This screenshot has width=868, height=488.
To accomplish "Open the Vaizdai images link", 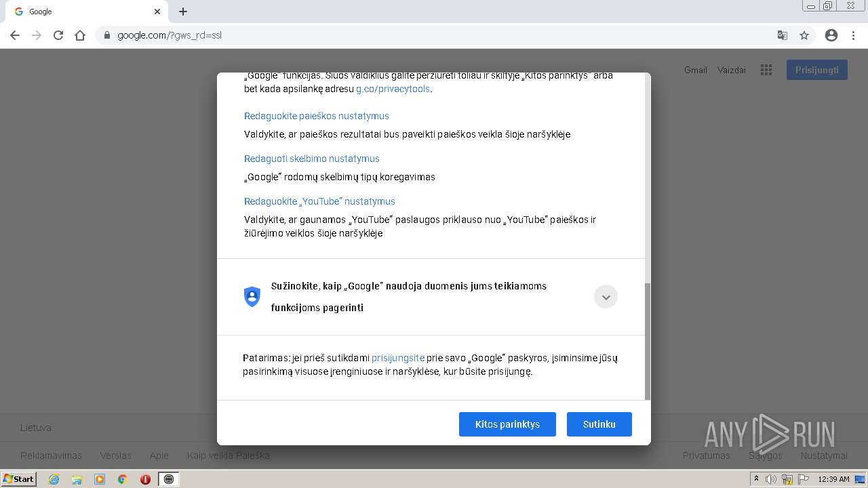I will (732, 70).
